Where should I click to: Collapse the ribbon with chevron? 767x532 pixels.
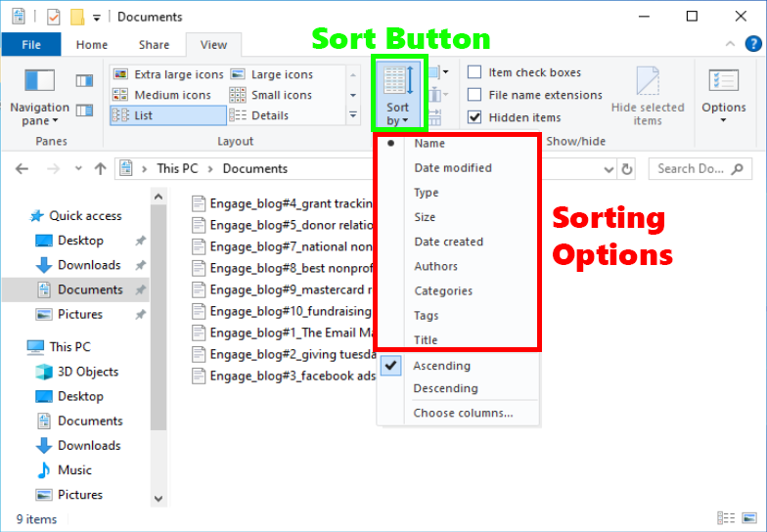(730, 44)
